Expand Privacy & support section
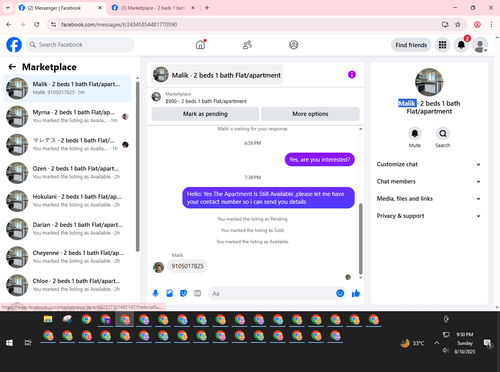 pos(429,216)
